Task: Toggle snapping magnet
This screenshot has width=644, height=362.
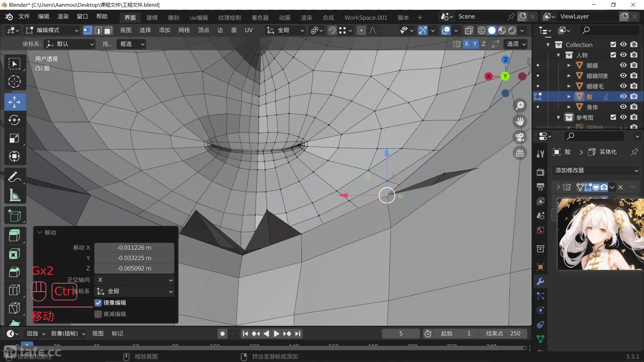Action: pos(332,31)
